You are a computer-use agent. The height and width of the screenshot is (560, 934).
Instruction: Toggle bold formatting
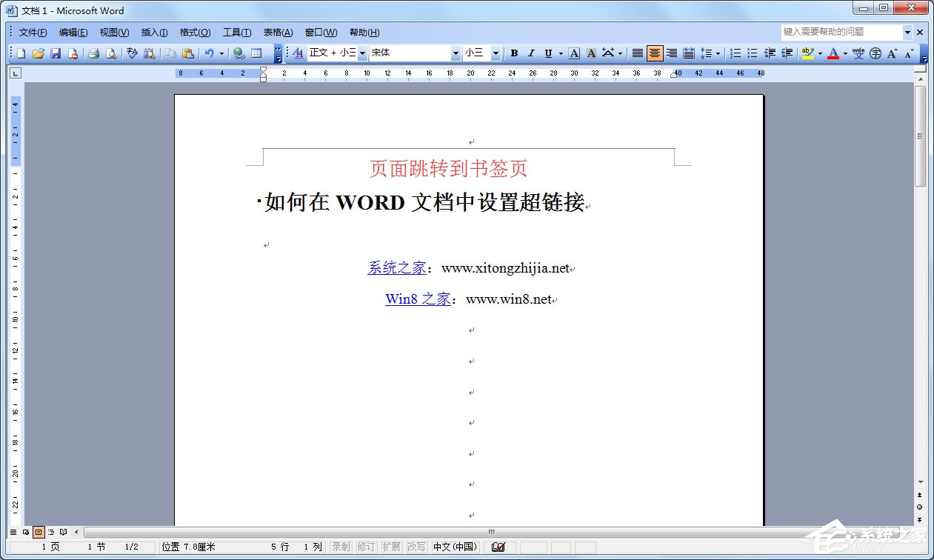[514, 53]
